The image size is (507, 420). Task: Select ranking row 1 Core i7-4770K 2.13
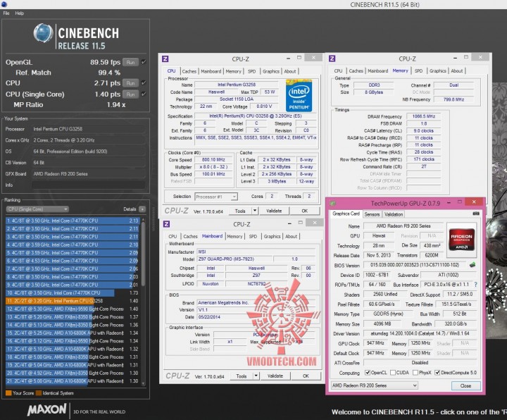tap(73, 221)
